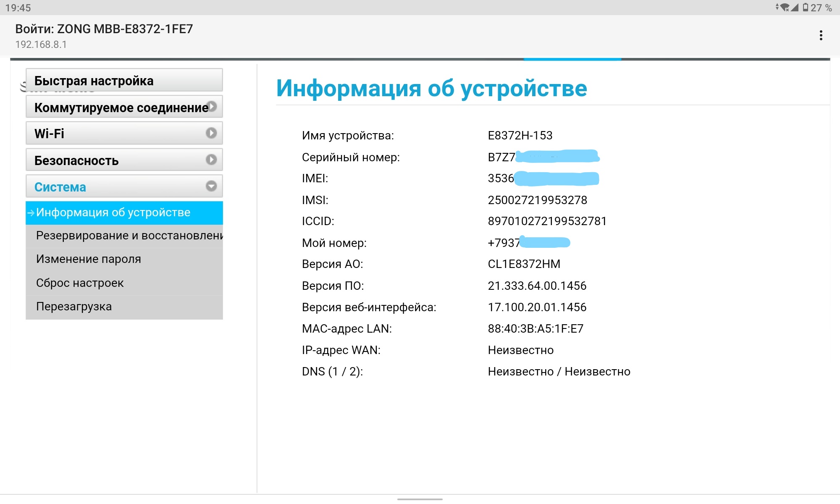Click the MAC address 88:40:3B:A5:1F:E7
This screenshot has height=504, width=840.
535,328
